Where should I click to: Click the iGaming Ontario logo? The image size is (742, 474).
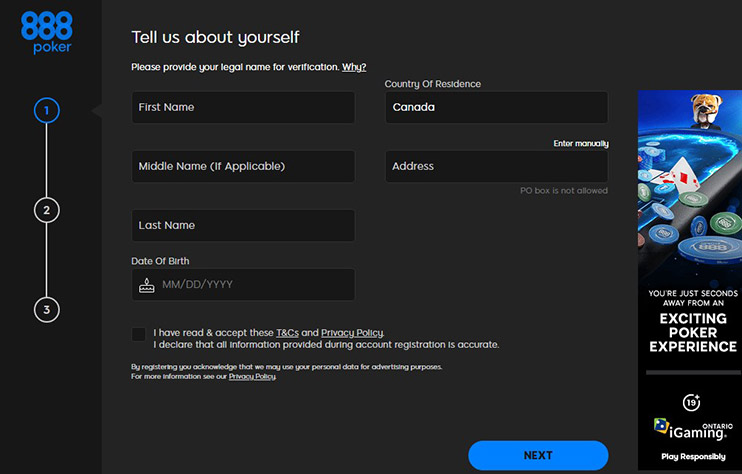tap(689, 429)
